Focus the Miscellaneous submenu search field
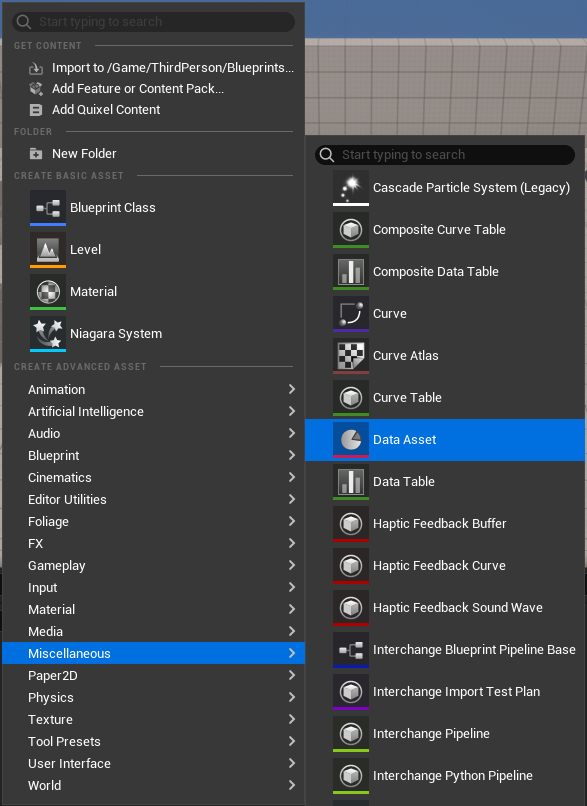Viewport: 587px width, 806px height. (x=445, y=155)
